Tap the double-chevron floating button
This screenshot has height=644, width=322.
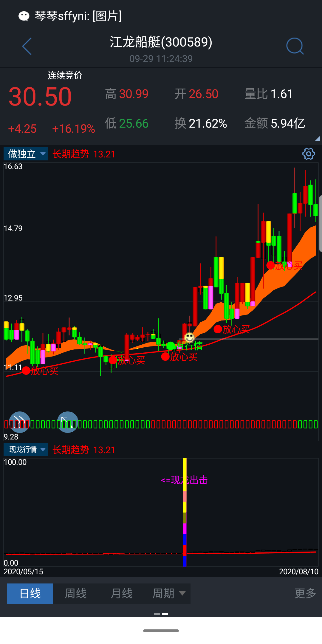20,422
